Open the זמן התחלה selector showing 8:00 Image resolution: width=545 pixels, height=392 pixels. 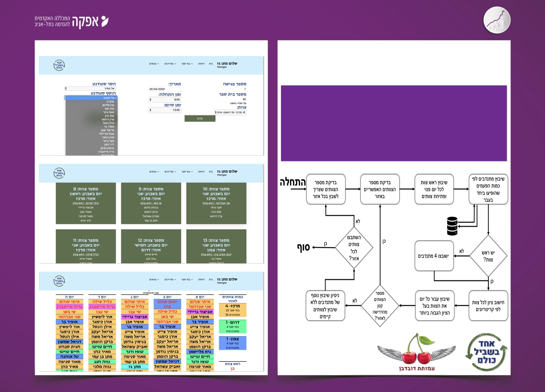click(x=165, y=100)
